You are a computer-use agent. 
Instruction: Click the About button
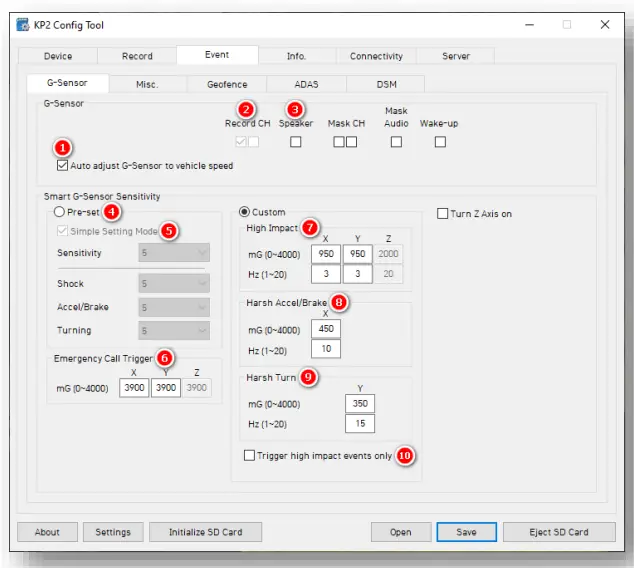click(x=47, y=532)
